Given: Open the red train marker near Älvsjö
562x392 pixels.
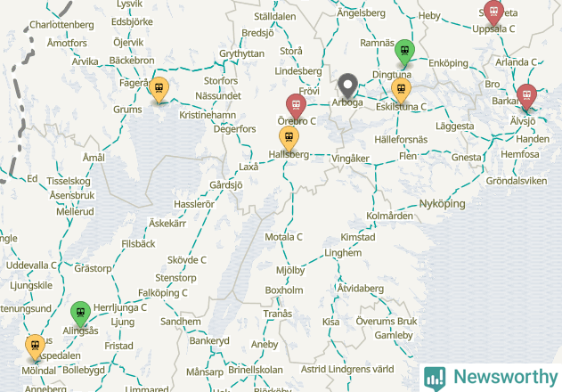Looking at the screenshot, I should point(526,97).
